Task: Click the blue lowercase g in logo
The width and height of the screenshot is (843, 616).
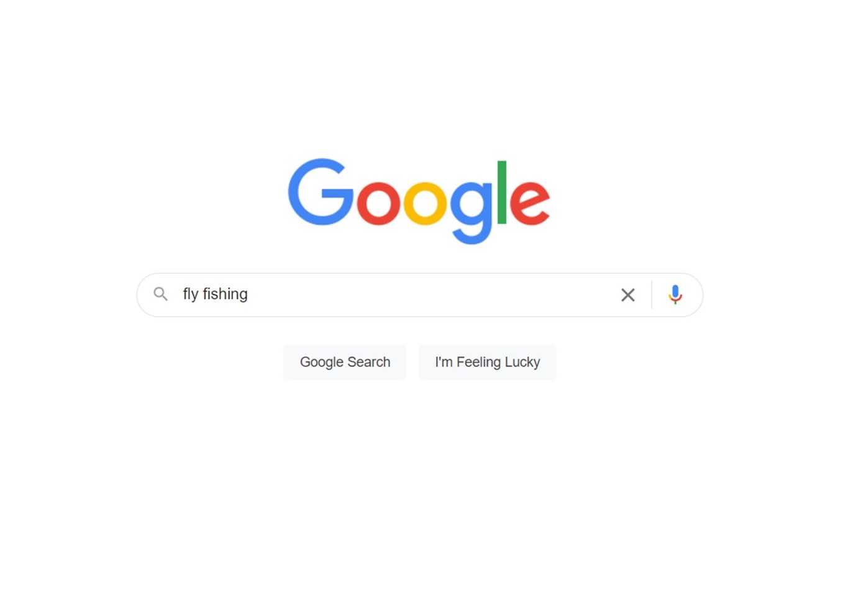Action: click(472, 212)
